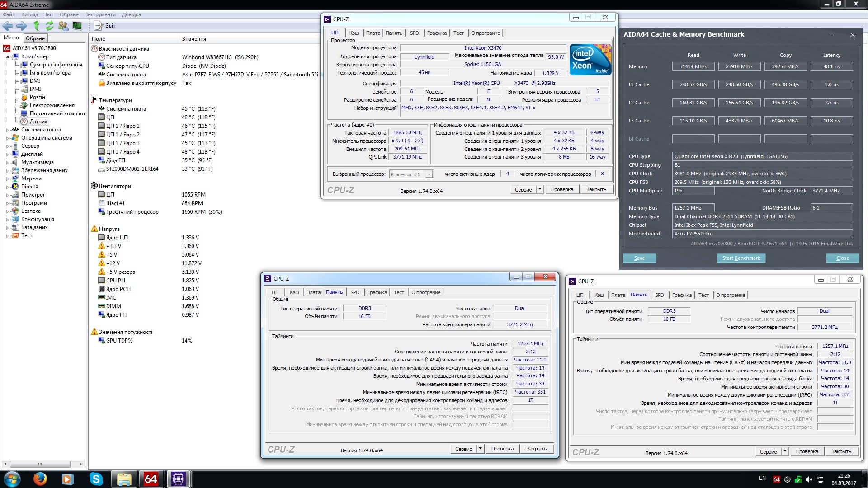868x488 pixels.
Task: Click the green Refresh arrows icon
Action: click(x=50, y=26)
